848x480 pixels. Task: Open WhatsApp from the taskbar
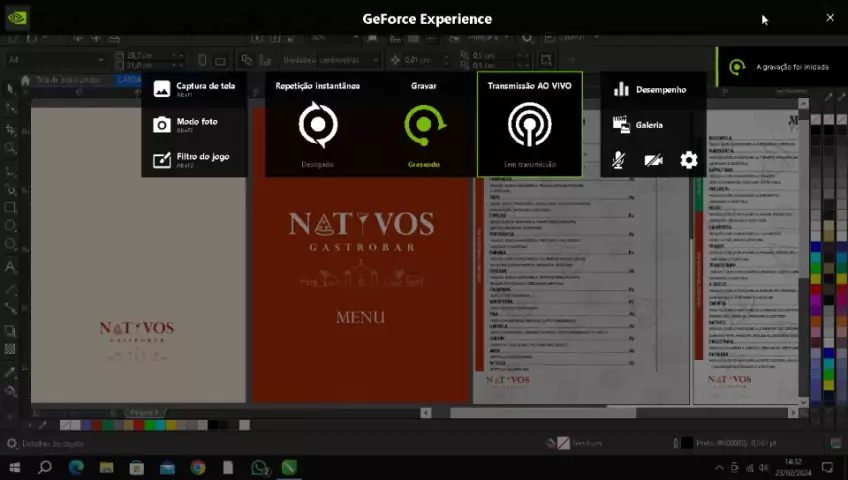coord(260,467)
